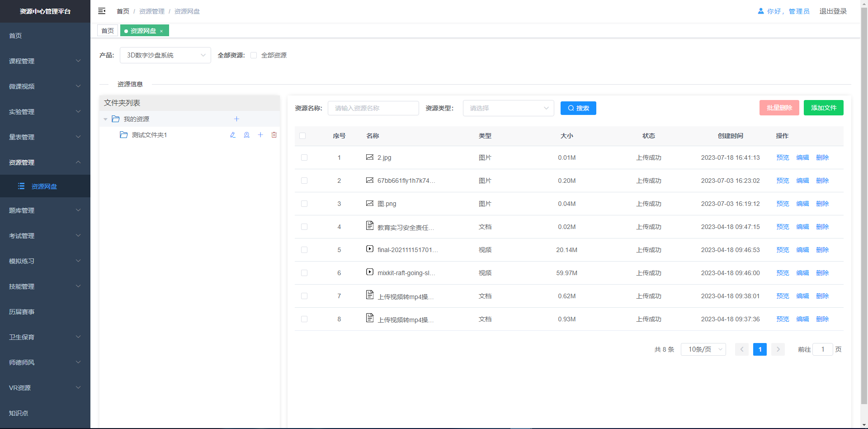Image resolution: width=868 pixels, height=429 pixels.
Task: Check the box for 教育实习安全责任 row
Action: [304, 227]
